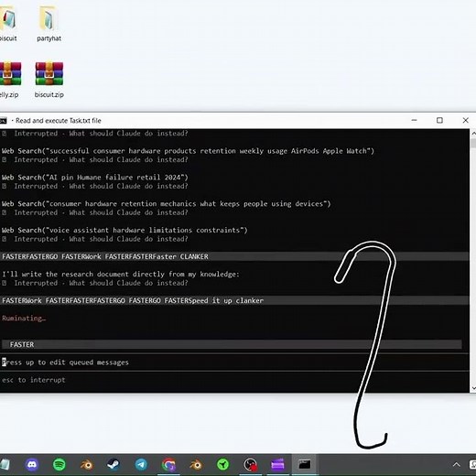The image size is (476, 476).
Task: Click the terminal window title bar text
Action: pos(59,121)
